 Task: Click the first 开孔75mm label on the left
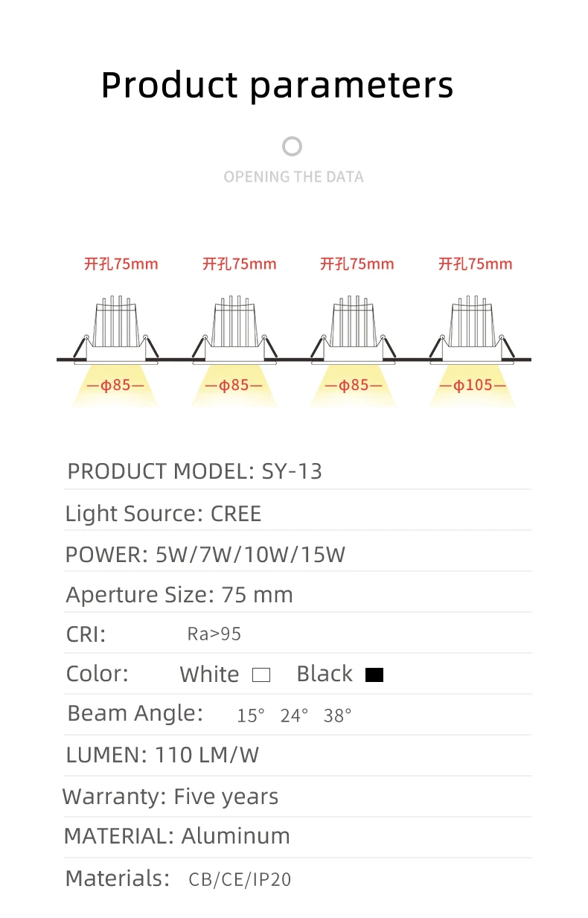coord(121,264)
